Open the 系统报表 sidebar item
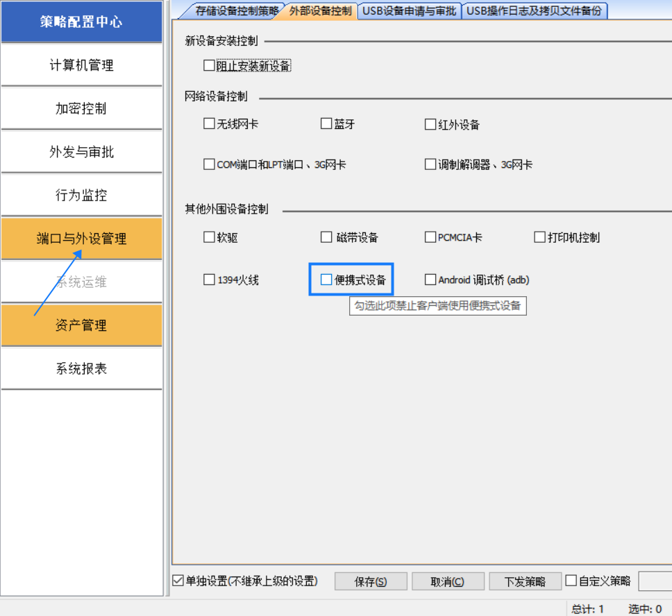This screenshot has height=616, width=672. pos(81,368)
